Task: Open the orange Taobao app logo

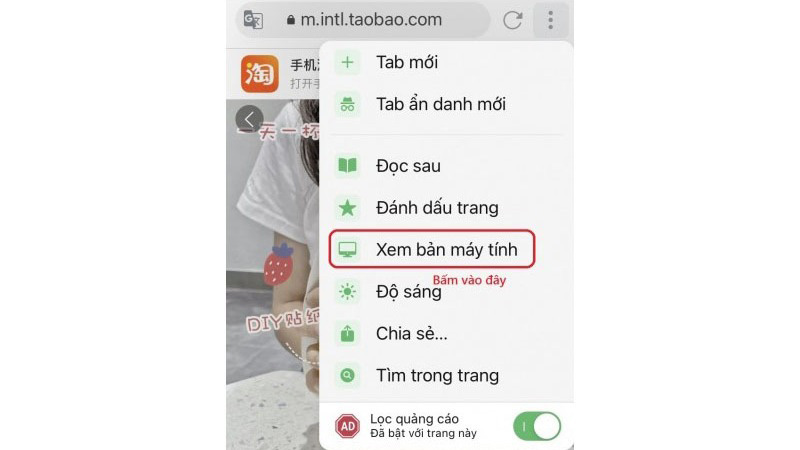Action: (260, 74)
